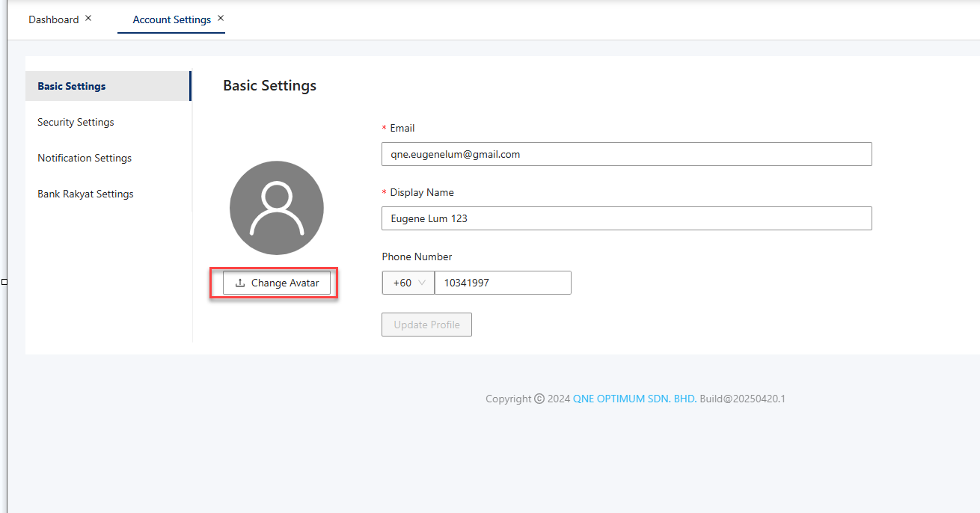This screenshot has width=980, height=513.
Task: Click the profile avatar placeholder image
Action: point(277,208)
